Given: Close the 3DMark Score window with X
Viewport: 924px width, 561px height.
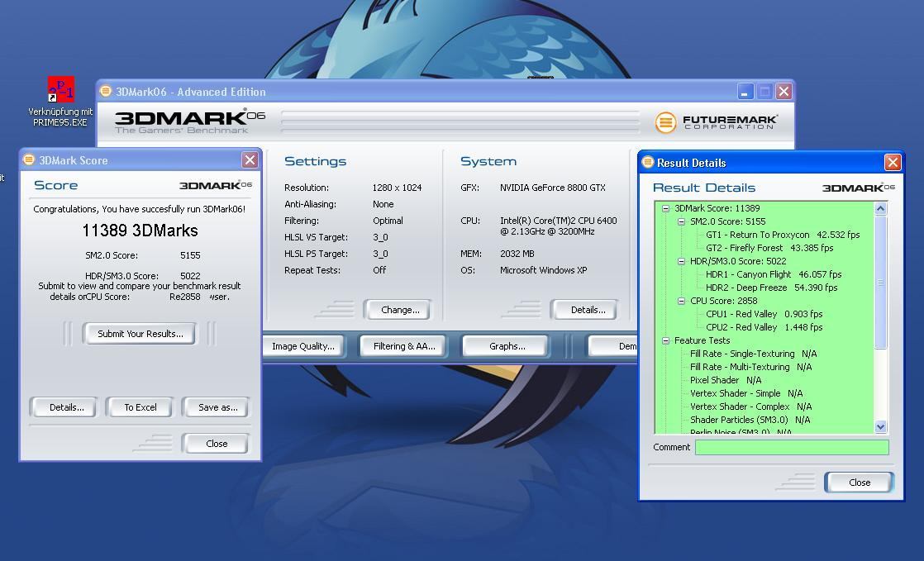Looking at the screenshot, I should click(x=250, y=159).
